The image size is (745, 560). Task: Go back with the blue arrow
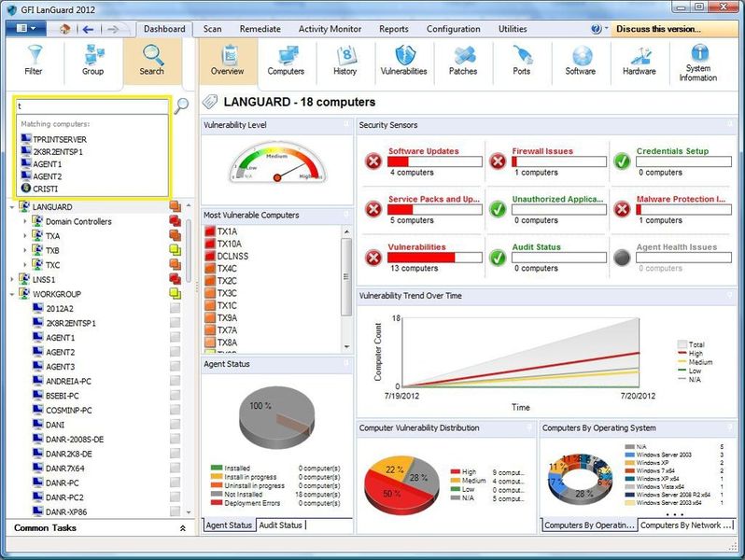click(88, 30)
